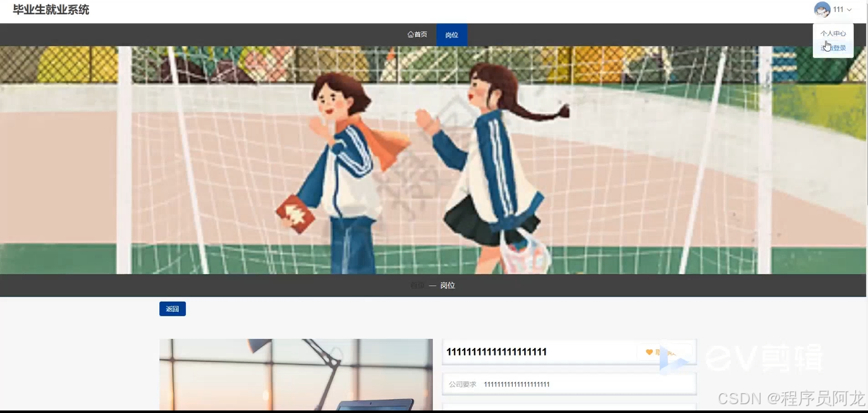The image size is (868, 413).
Task: Click the 岗位 breadcrumb text
Action: click(448, 286)
